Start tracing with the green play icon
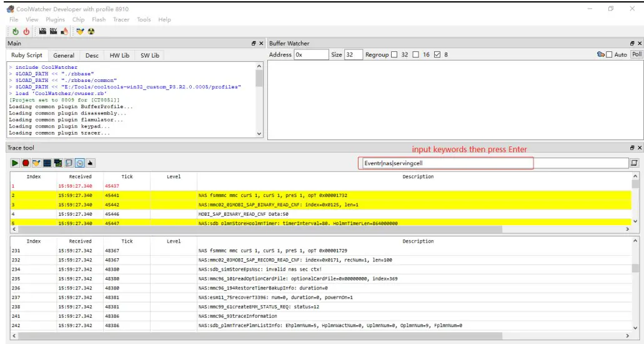644x344 pixels. 14,163
